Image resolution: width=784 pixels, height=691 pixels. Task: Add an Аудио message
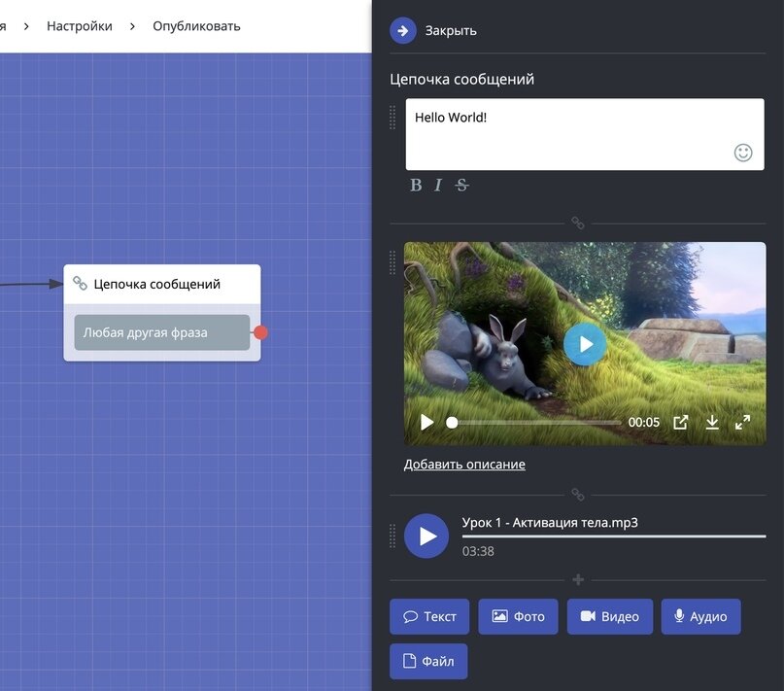coord(700,616)
